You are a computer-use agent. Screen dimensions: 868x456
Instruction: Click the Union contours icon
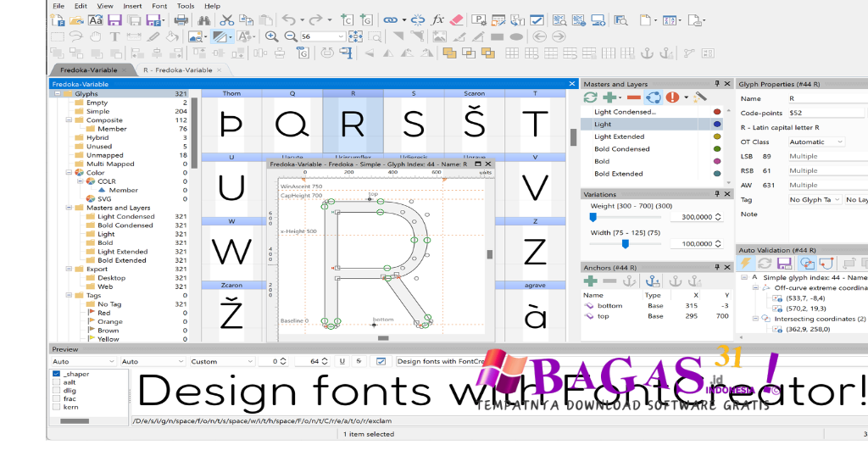449,53
